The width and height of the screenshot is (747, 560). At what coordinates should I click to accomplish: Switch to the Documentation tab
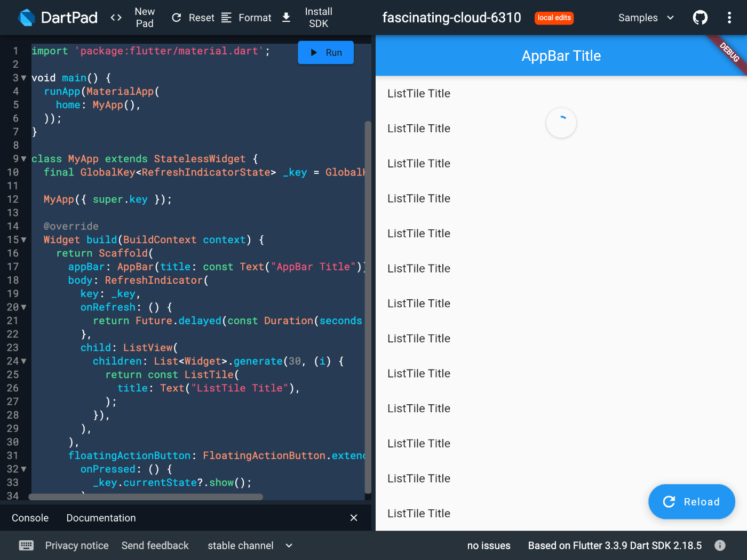click(101, 518)
